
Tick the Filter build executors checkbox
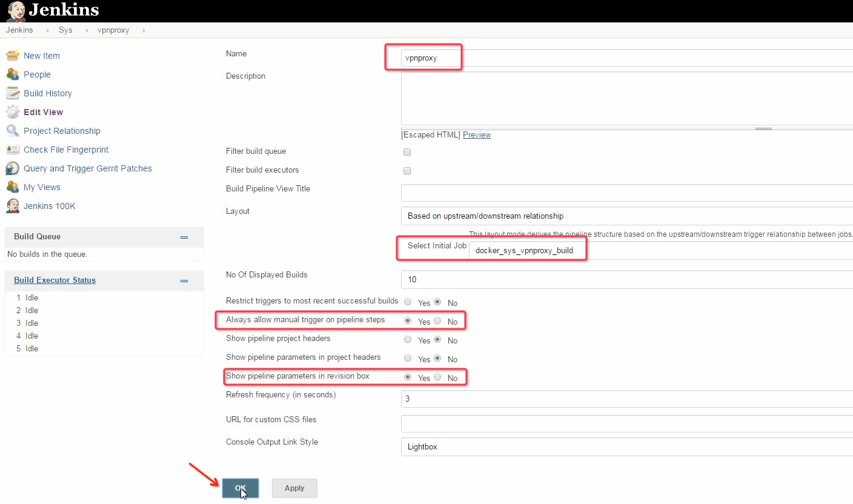click(407, 171)
